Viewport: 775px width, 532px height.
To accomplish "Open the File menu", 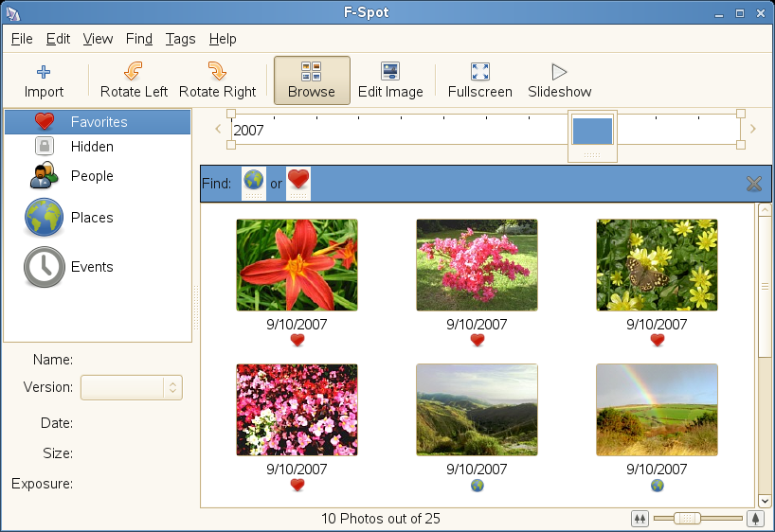I will pos(22,39).
